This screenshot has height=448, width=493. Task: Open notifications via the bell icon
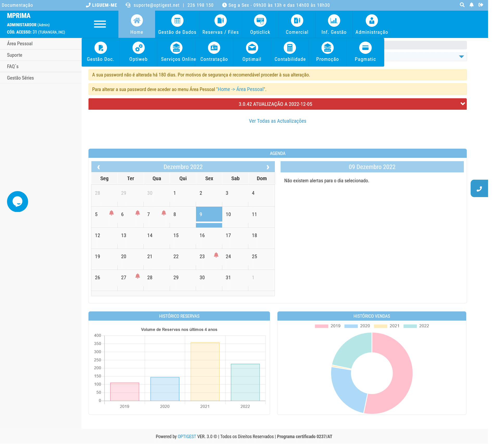coord(471,5)
